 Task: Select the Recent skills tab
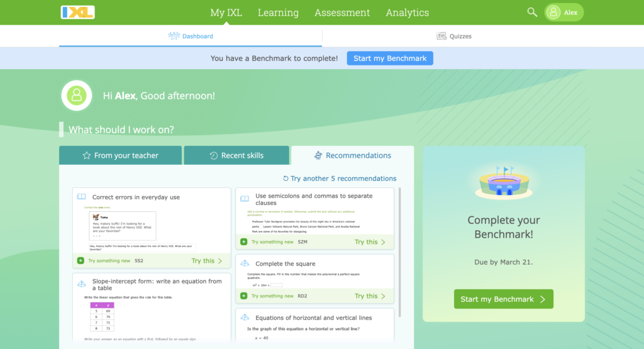pyautogui.click(x=236, y=155)
